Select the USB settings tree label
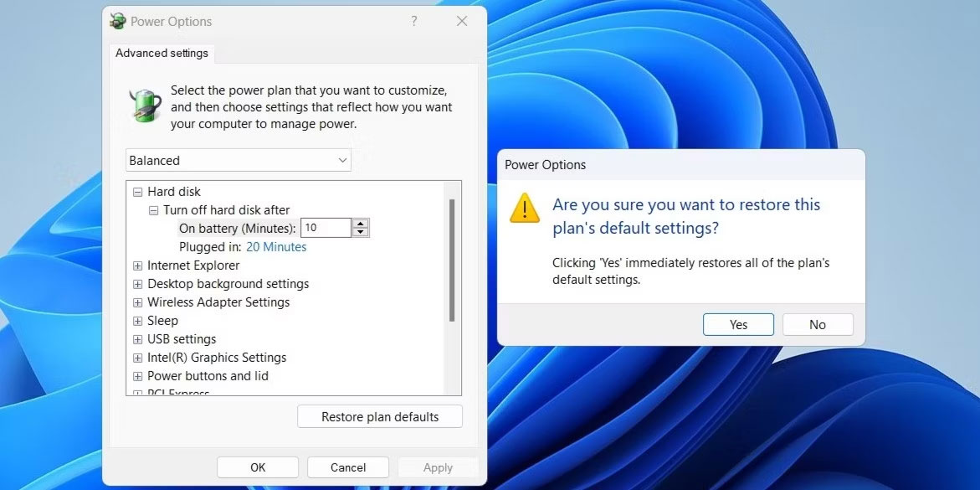 (182, 339)
